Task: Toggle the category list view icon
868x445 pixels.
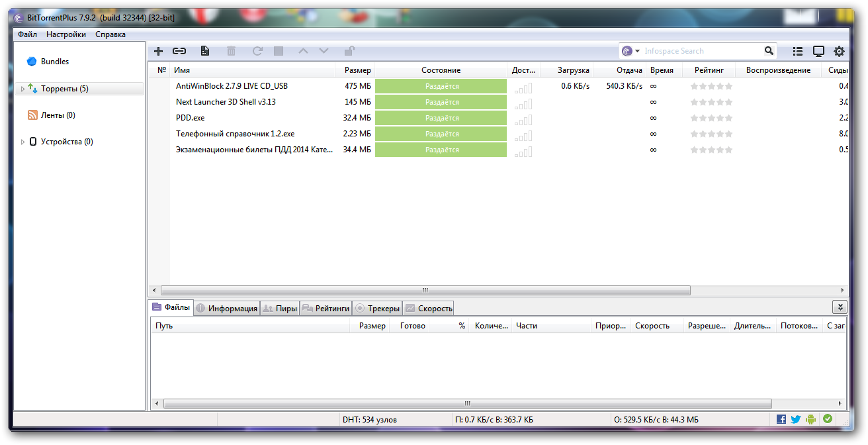Action: click(x=798, y=51)
